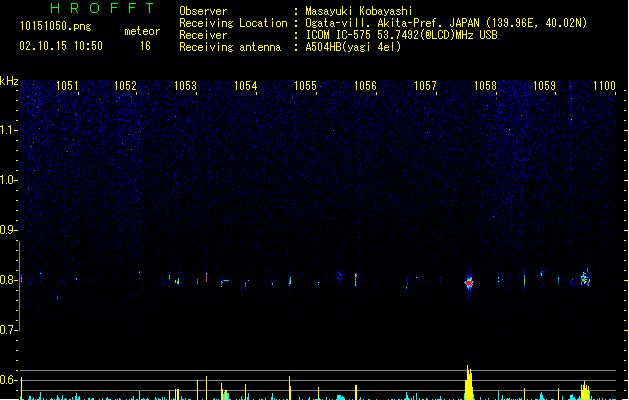
Task: Click the 1059 time marker
Action: tap(544, 86)
